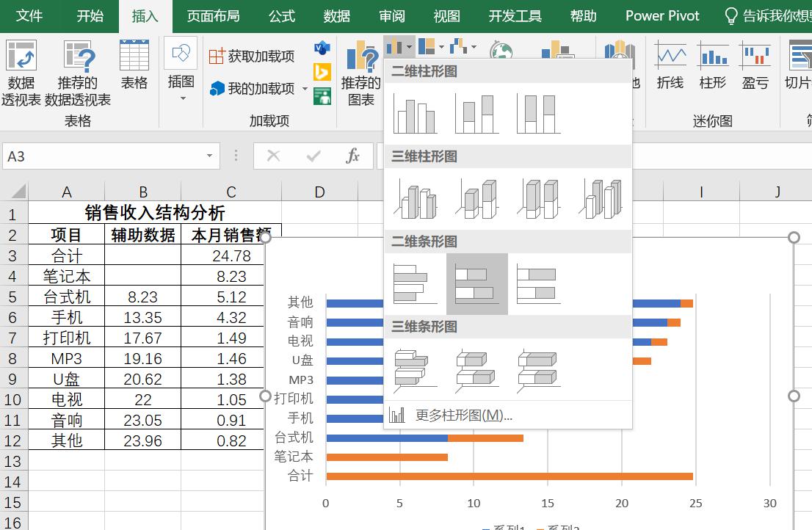Select column B header
Screen dimensions: 812x530
pos(143,192)
